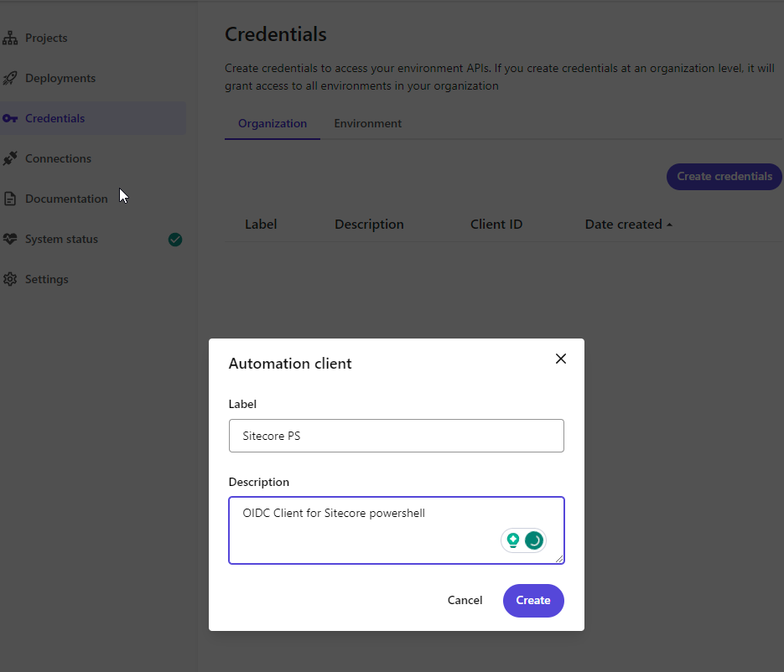
Task: Click the Description text area resize handle
Action: click(x=559, y=559)
